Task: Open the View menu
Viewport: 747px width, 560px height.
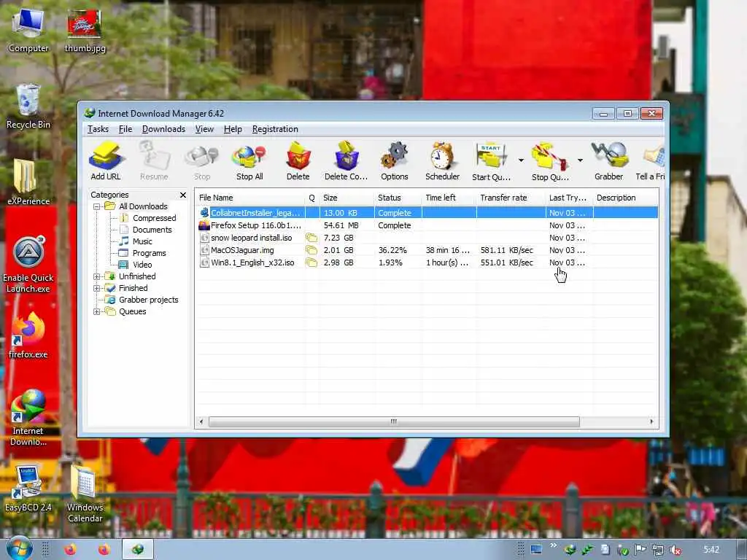Action: coord(204,129)
